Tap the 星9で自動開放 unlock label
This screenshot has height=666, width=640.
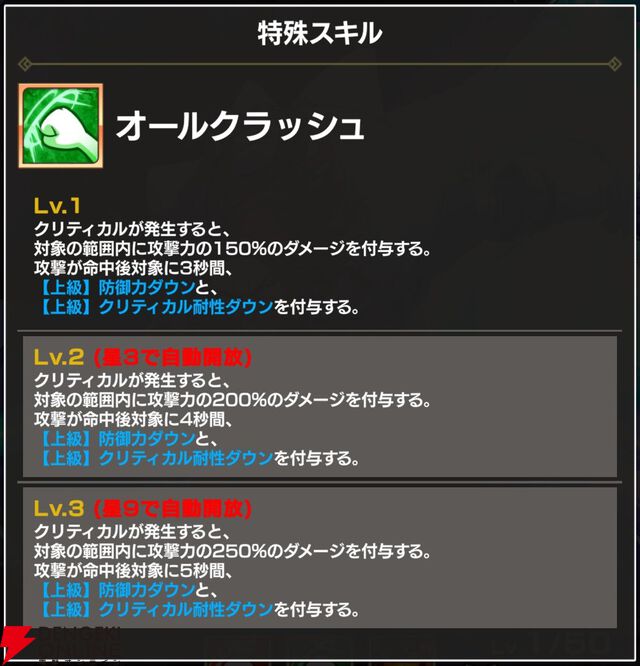[x=173, y=508]
